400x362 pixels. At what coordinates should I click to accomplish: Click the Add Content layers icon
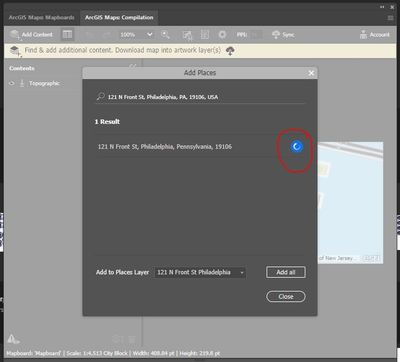pyautogui.click(x=15, y=35)
